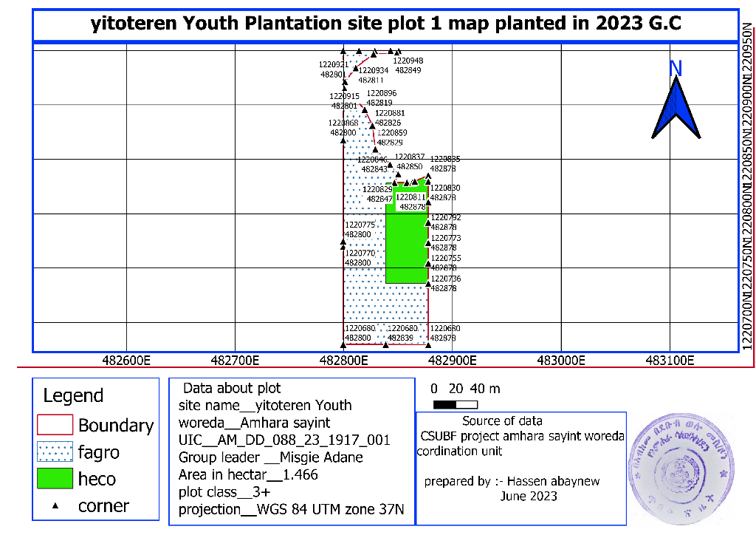Select the red Boundary legend box
Image resolution: width=756 pixels, height=535 pixels.
tap(55, 425)
